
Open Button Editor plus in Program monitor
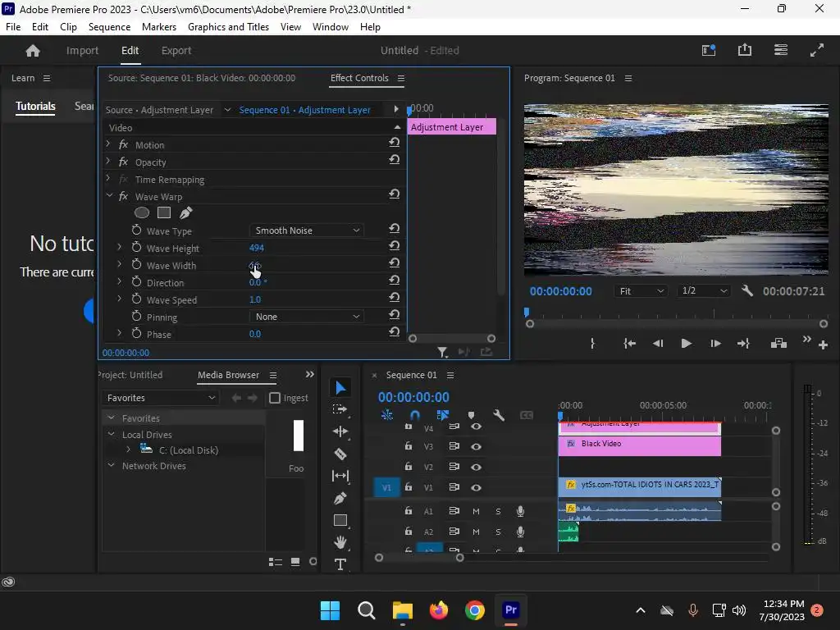(824, 345)
